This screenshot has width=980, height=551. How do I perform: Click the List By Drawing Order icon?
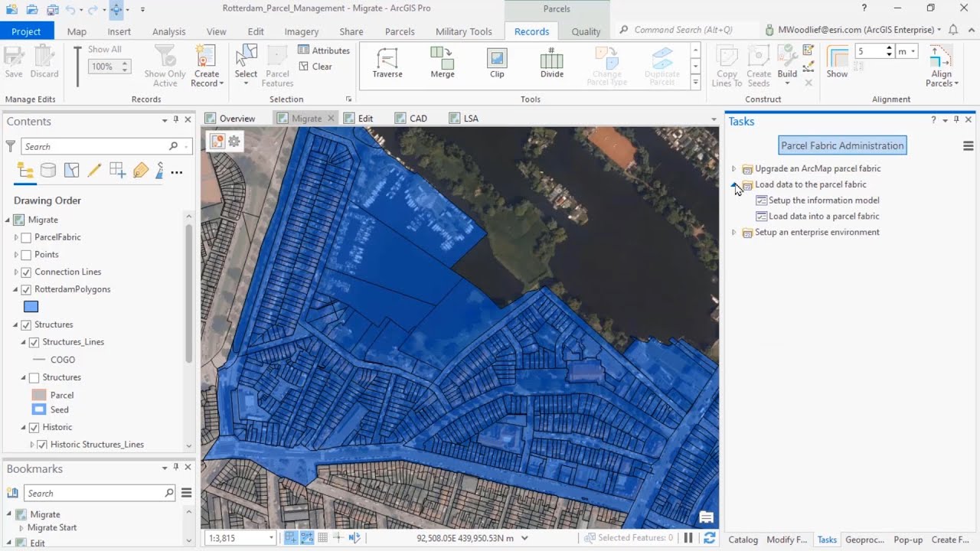point(25,171)
